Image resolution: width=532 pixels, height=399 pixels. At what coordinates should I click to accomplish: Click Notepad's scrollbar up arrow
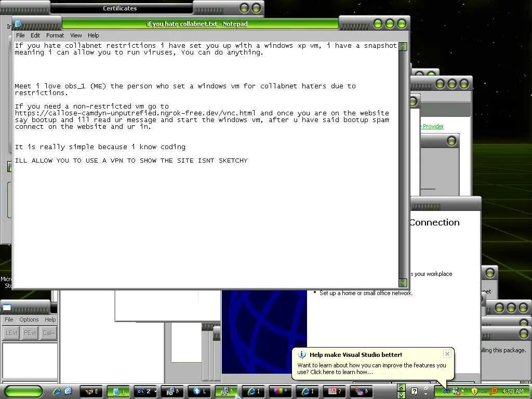[x=403, y=46]
